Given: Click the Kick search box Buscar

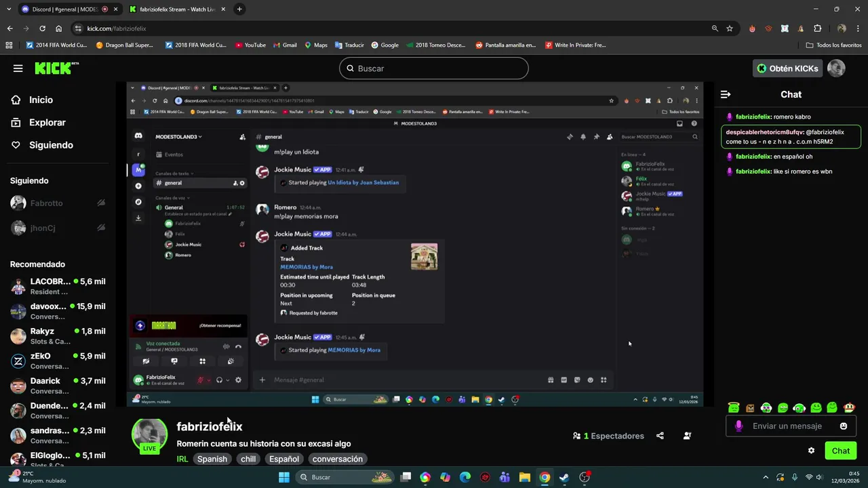Looking at the screenshot, I should click(x=434, y=68).
